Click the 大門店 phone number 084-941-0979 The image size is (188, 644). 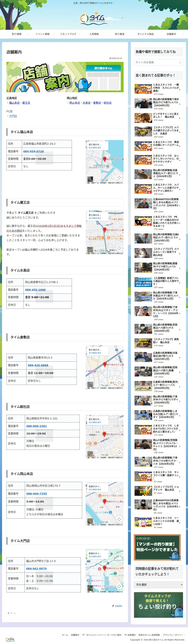pos(36,569)
